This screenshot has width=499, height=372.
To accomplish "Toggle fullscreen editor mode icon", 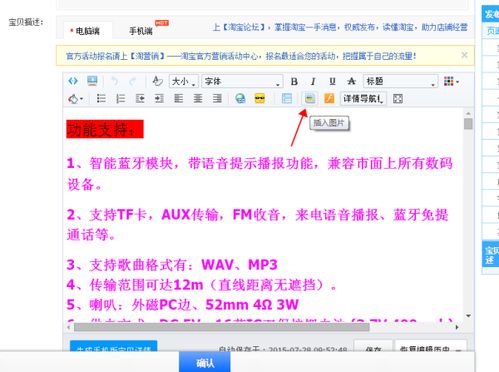I will coord(398,99).
